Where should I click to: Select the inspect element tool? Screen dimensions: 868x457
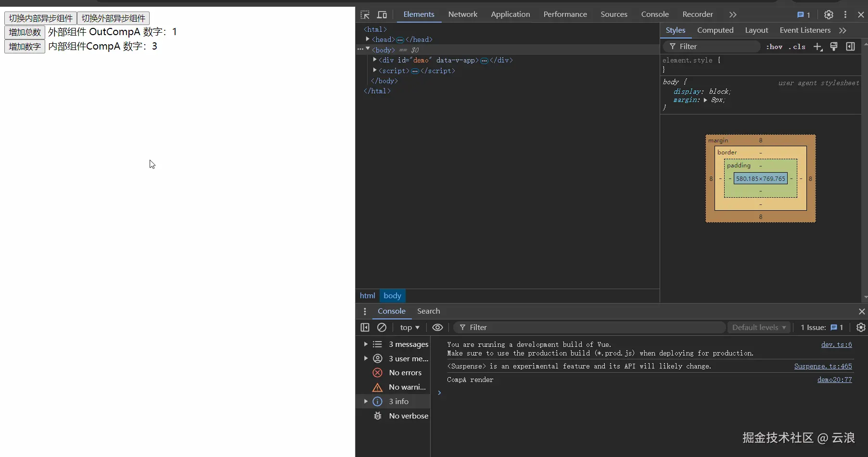coord(366,14)
